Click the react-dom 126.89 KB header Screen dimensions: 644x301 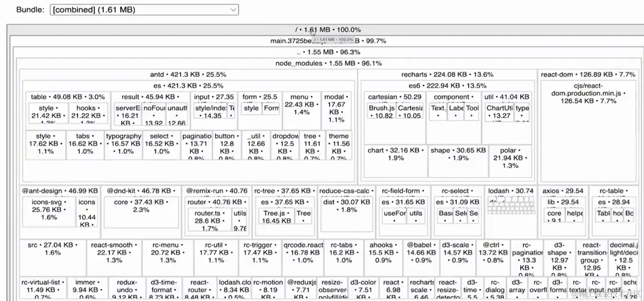click(x=588, y=75)
